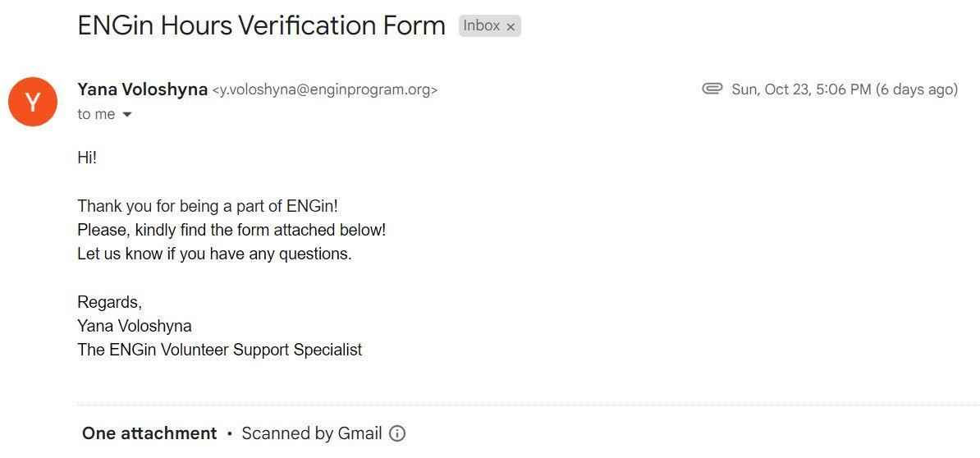Open the info icon beside Scanned by Gmail
This screenshot has height=458, width=980.
click(x=397, y=433)
